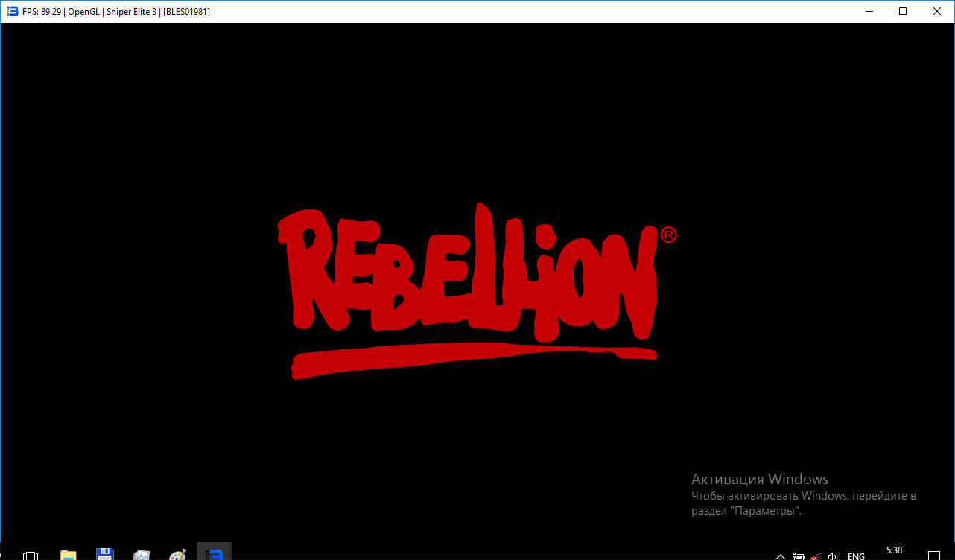The height and width of the screenshot is (560, 955).
Task: Open the network status icon in the tray
Action: tap(816, 556)
